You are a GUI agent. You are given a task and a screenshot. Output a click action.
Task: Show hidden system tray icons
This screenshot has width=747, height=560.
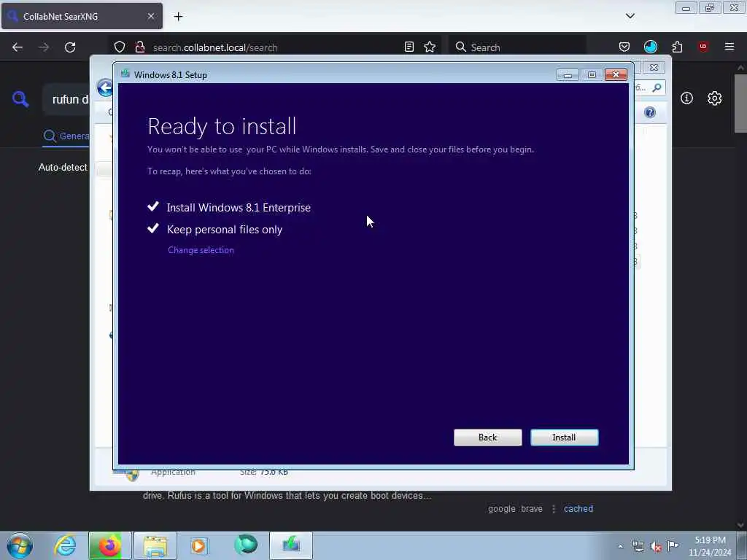click(620, 546)
